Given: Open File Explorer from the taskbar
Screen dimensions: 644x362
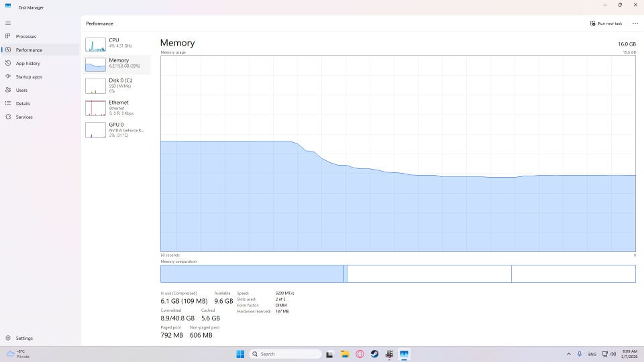Looking at the screenshot, I should tap(345, 354).
